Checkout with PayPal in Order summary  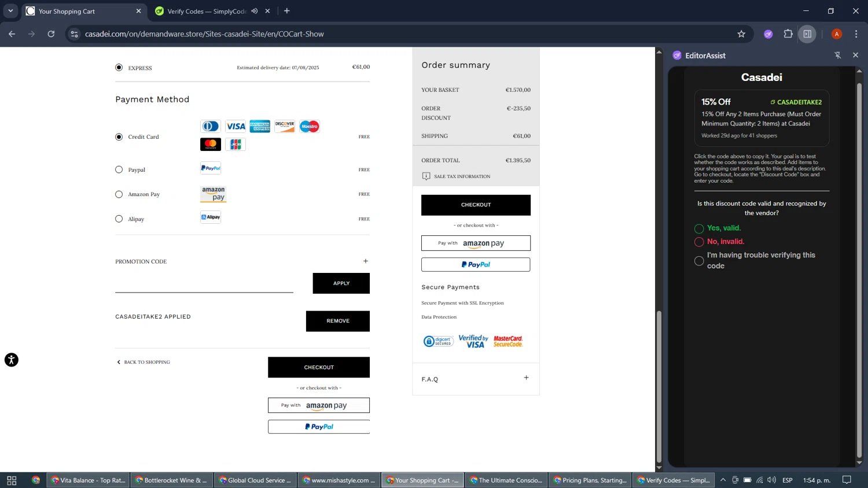pos(476,265)
